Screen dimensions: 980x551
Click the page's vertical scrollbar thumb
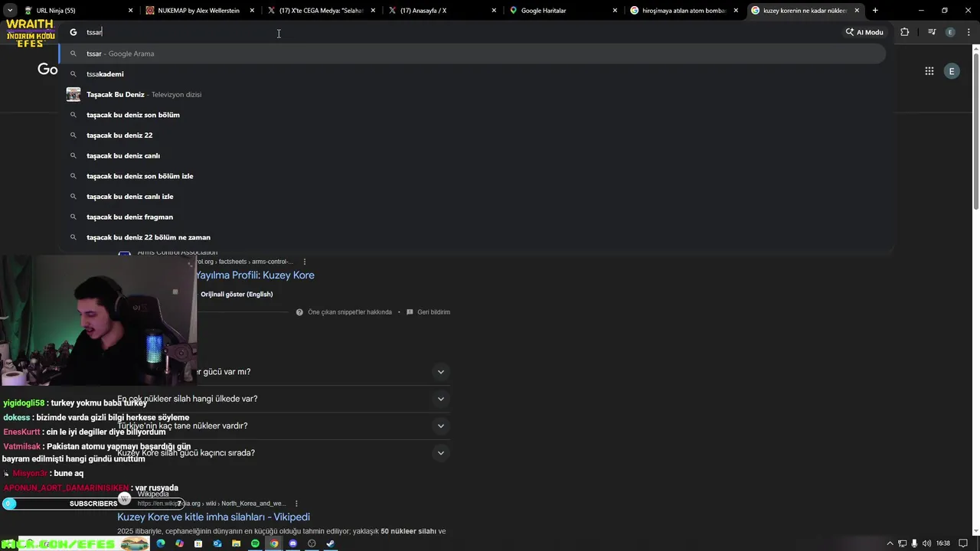pos(975,130)
